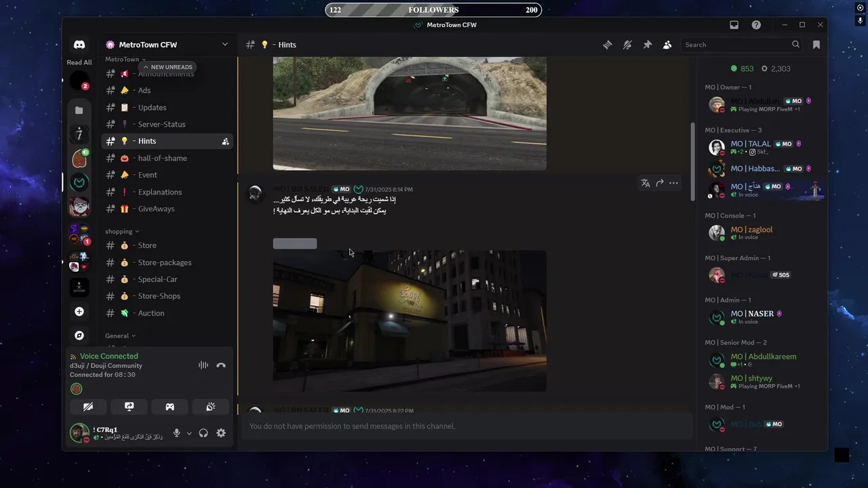Click Read All button
The width and height of the screenshot is (868, 488).
tap(79, 62)
